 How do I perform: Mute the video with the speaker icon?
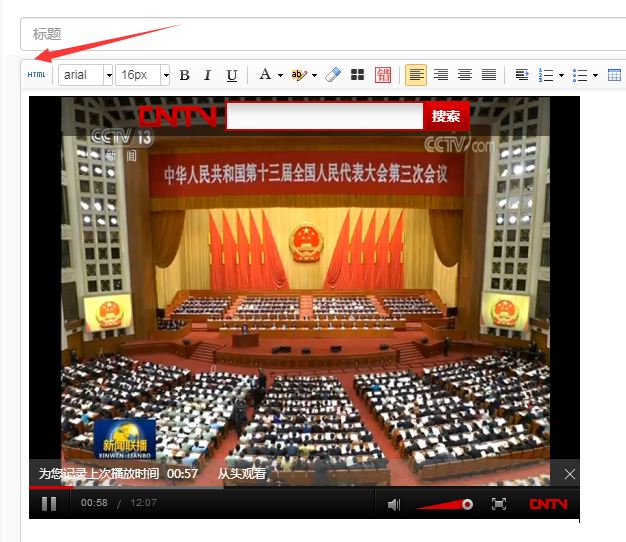[x=394, y=504]
